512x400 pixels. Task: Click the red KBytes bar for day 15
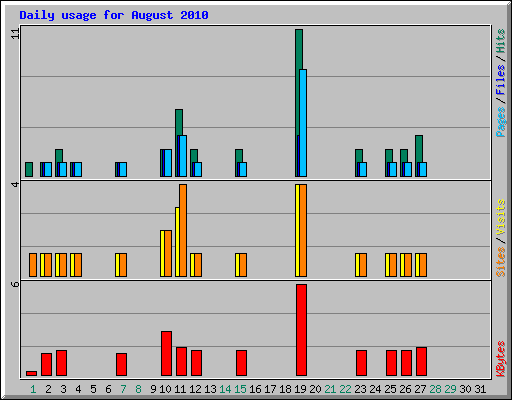tap(241, 363)
